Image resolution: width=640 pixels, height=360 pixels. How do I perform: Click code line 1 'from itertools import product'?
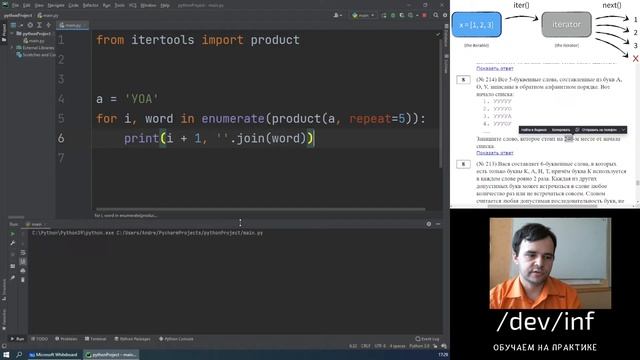coord(198,40)
